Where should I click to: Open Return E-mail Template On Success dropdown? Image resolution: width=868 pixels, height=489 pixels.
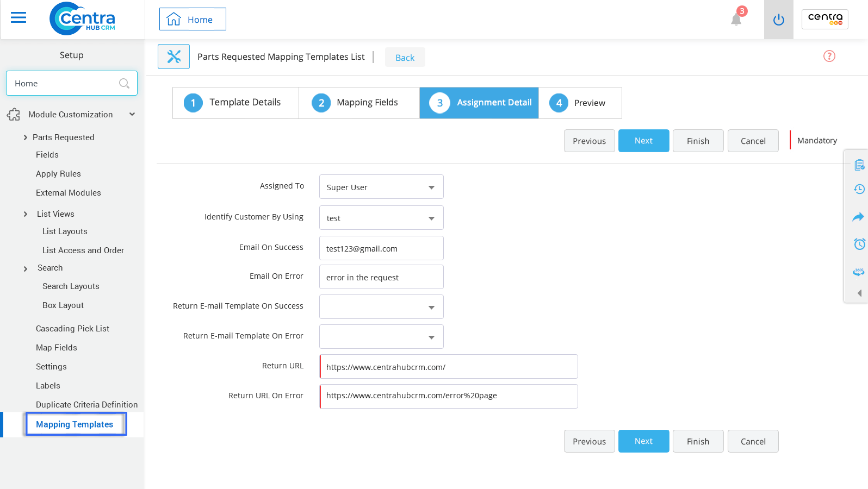[x=381, y=307]
